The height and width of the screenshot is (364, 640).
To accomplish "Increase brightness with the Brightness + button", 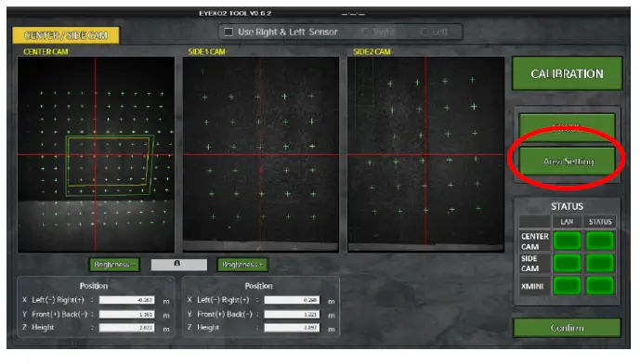I will [242, 265].
